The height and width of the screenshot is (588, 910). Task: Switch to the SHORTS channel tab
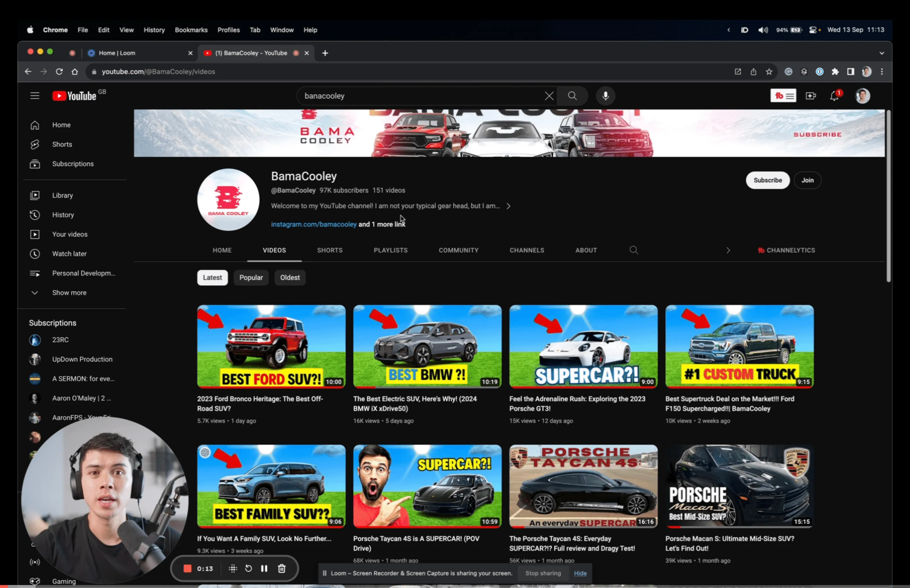(330, 250)
